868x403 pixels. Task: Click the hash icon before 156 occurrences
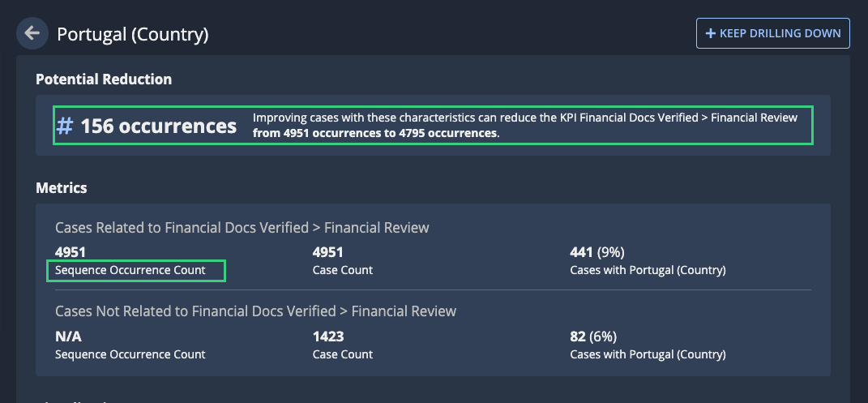click(65, 126)
